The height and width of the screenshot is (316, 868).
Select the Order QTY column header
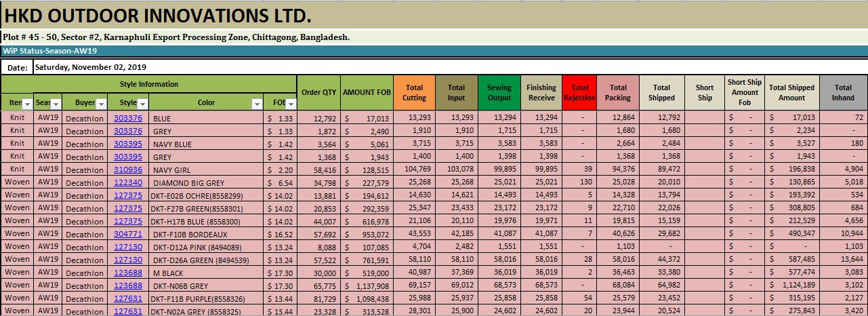click(318, 93)
